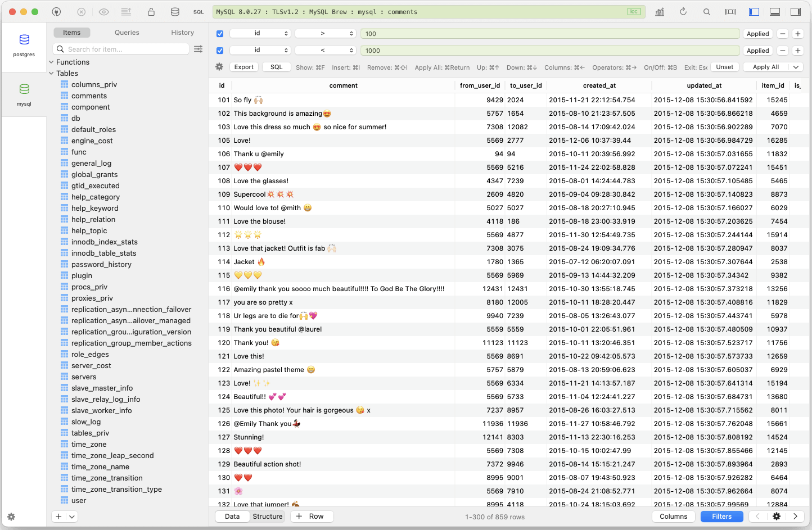This screenshot has height=530, width=812.
Task: Open the metrics chart icon
Action: (x=660, y=12)
